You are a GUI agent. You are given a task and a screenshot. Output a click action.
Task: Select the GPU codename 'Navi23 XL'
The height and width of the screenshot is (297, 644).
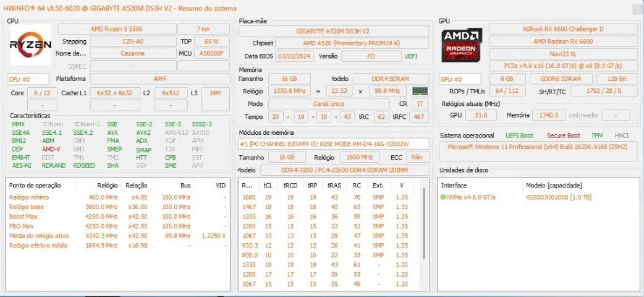coord(562,54)
